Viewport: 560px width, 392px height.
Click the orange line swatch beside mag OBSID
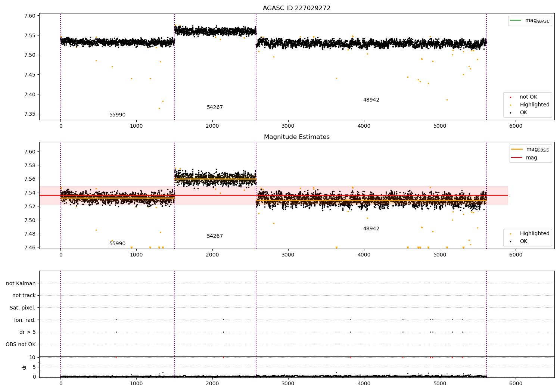click(x=517, y=149)
